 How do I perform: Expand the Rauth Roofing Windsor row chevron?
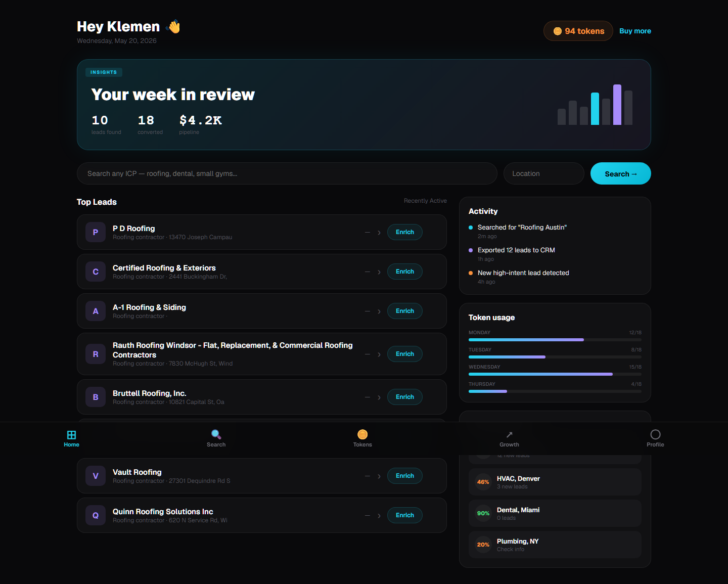[x=379, y=354]
